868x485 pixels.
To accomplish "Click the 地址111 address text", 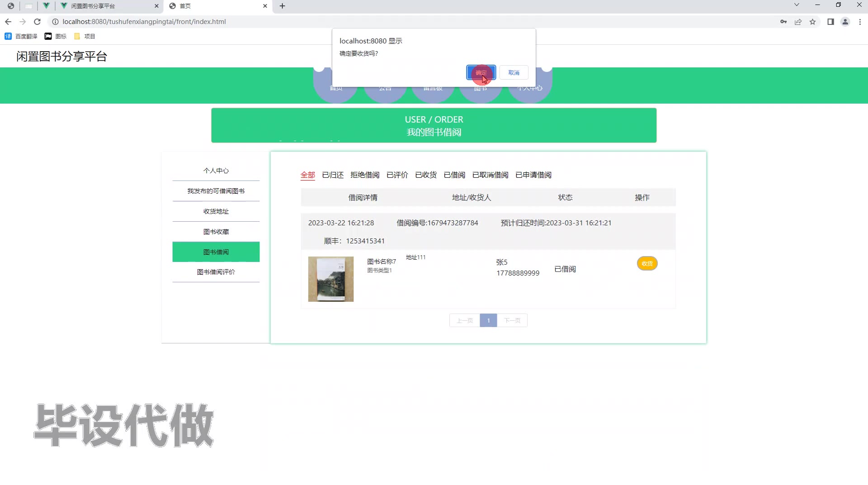I will [x=415, y=257].
